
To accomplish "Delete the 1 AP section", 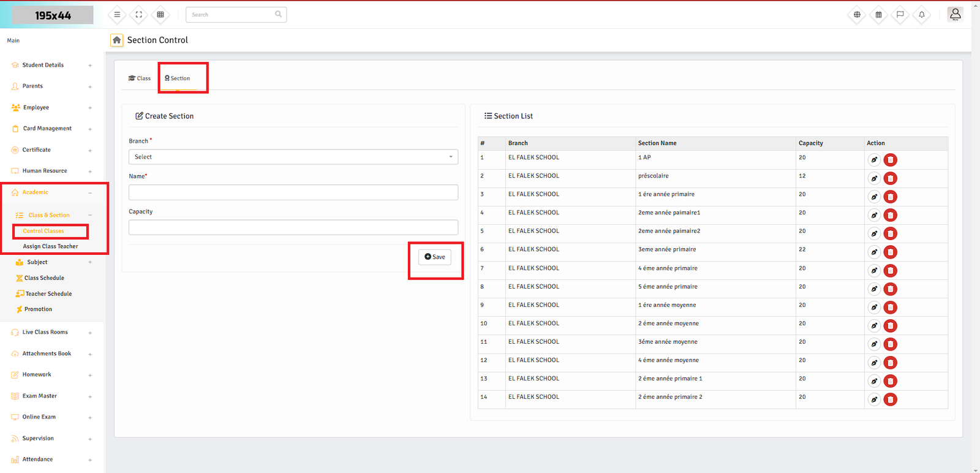I will tap(891, 160).
